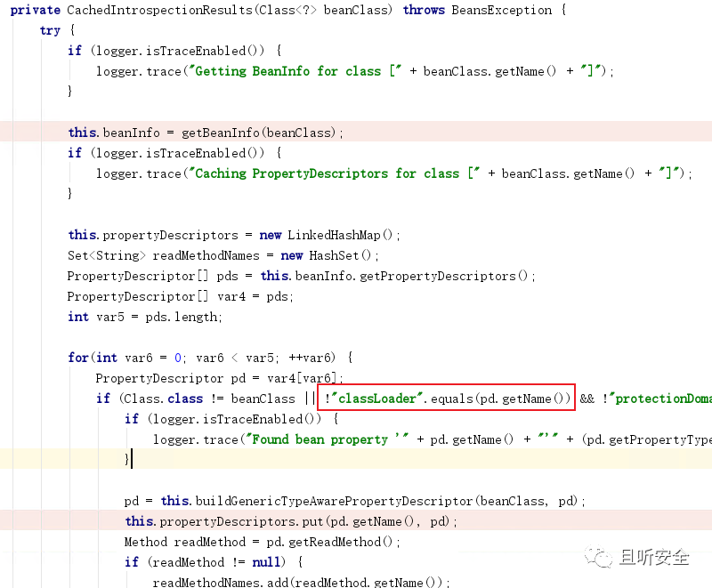Click the 'for' keyword of the loop
The width and height of the screenshot is (712, 588).
[x=78, y=358]
